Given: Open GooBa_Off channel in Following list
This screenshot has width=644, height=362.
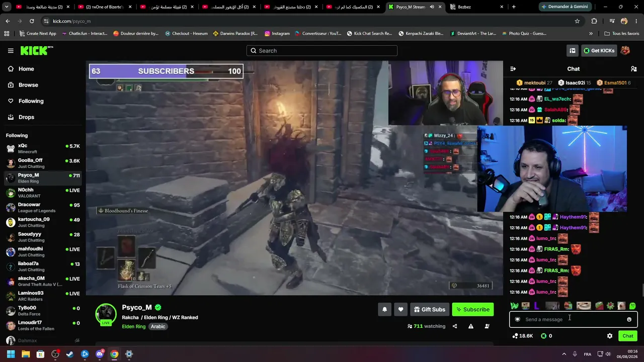Looking at the screenshot, I should (43, 163).
